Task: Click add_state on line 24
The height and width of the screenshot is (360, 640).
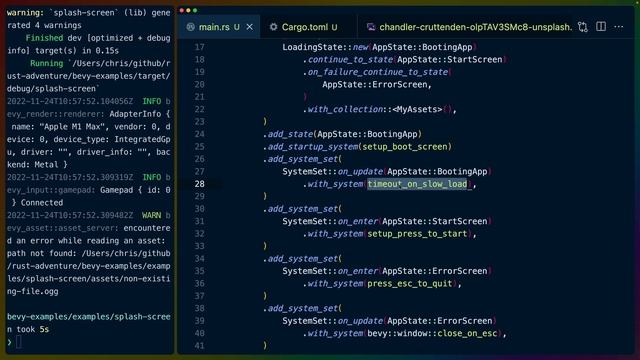Action: (x=290, y=134)
